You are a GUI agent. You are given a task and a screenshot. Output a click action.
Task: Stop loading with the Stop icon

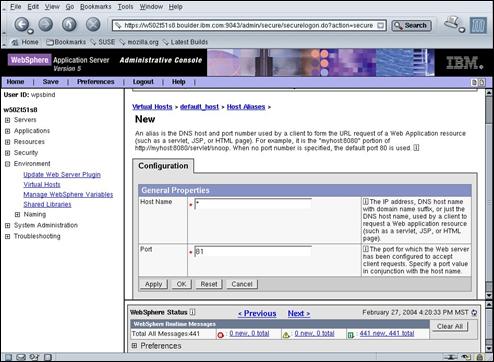pyautogui.click(x=93, y=24)
